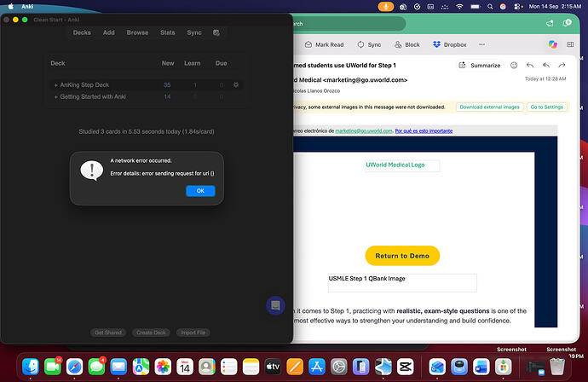Screen dimensions: 588x382
Task: Click Download external images
Action: (489, 107)
